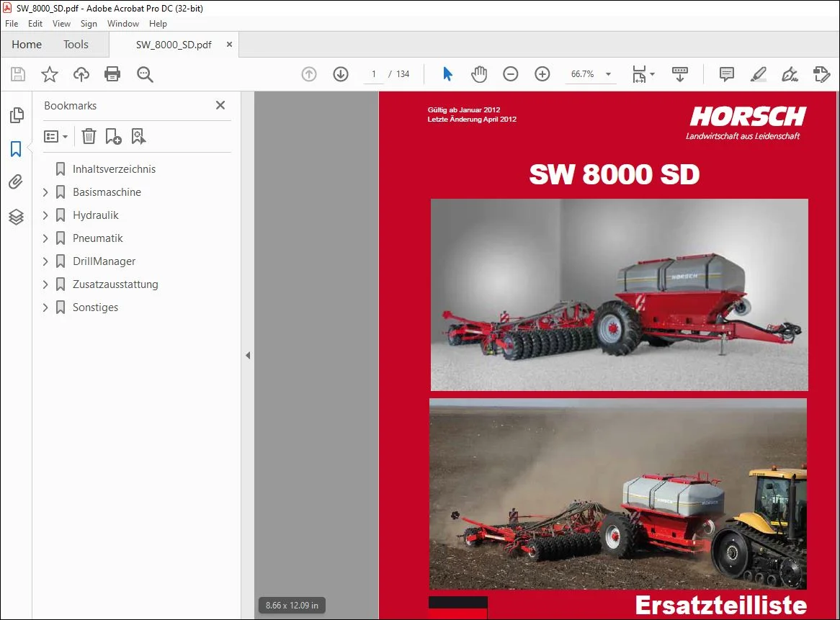Viewport: 840px width, 620px height.
Task: Open the find text magnifier icon
Action: tap(145, 74)
